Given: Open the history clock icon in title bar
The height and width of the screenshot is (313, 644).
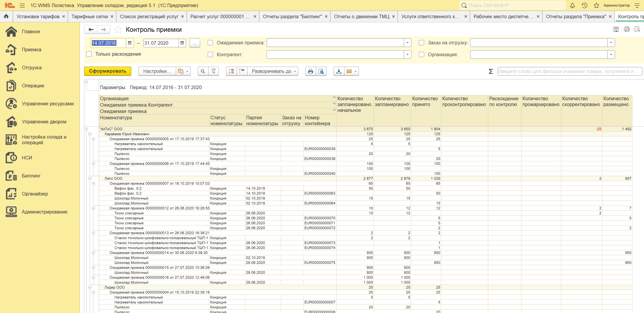Looking at the screenshot, I should [x=584, y=5].
